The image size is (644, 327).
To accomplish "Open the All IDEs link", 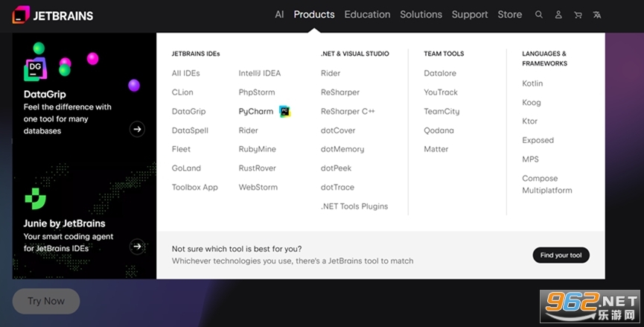I will pyautogui.click(x=185, y=73).
